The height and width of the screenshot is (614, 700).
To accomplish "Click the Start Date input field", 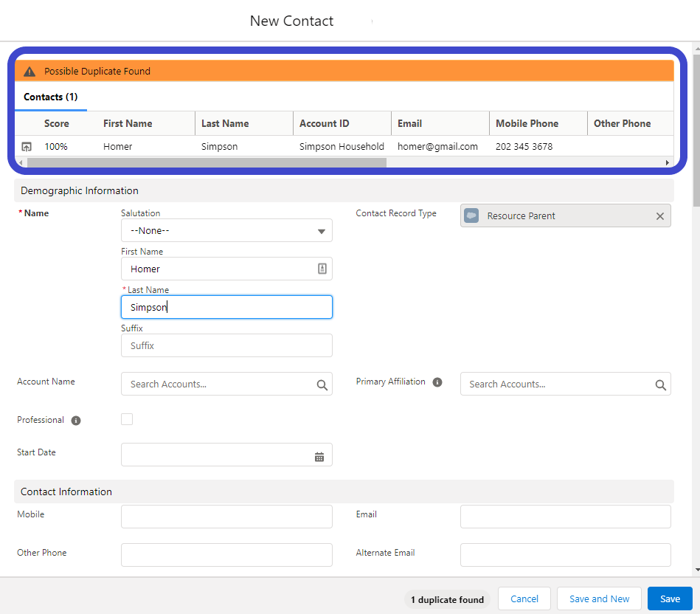I will (226, 455).
